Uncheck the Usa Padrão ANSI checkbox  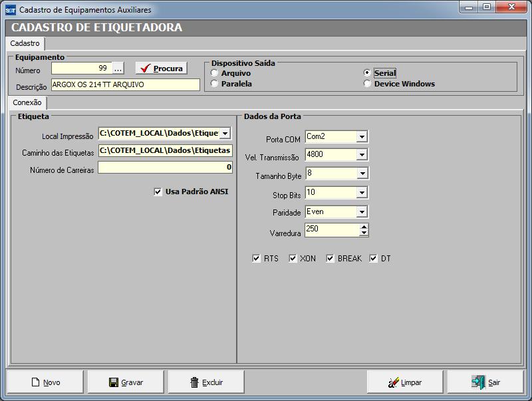(x=158, y=192)
